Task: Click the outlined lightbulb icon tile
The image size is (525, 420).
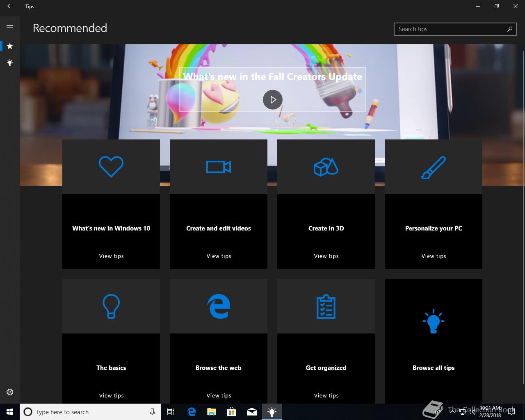Action: tap(111, 306)
